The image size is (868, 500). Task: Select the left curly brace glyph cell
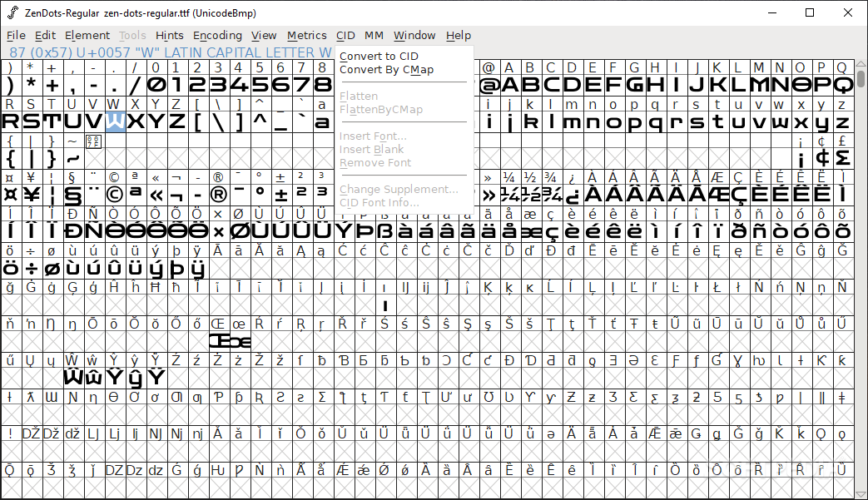[x=11, y=158]
